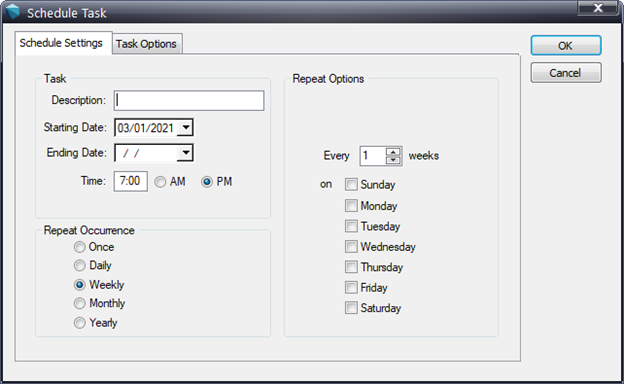Increase the weeks value with up arrow

(x=393, y=152)
